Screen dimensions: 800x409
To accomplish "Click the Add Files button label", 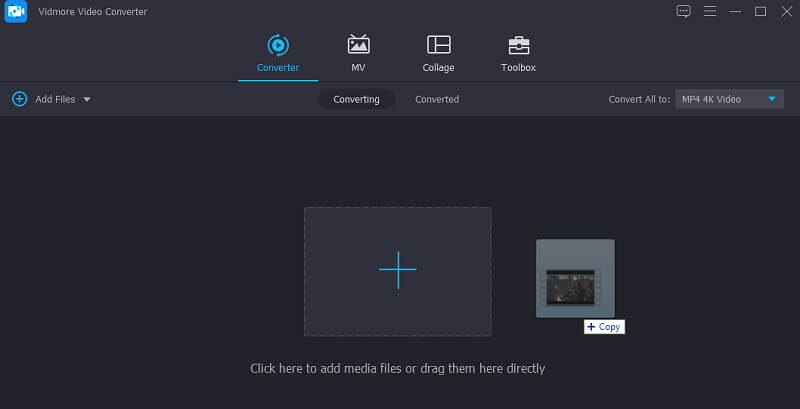I will click(55, 99).
